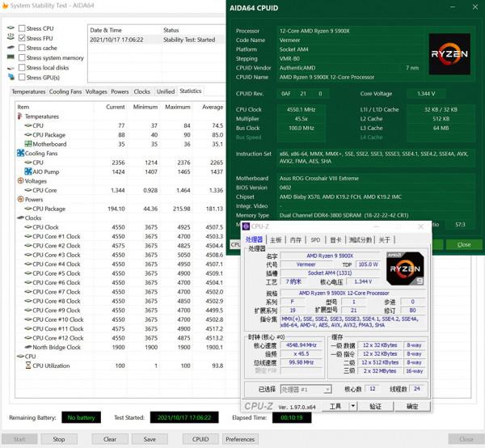Screen dimensions: 485x448
Task: Click Close in the AIDA64 CPUID window
Action: pyautogui.click(x=464, y=244)
